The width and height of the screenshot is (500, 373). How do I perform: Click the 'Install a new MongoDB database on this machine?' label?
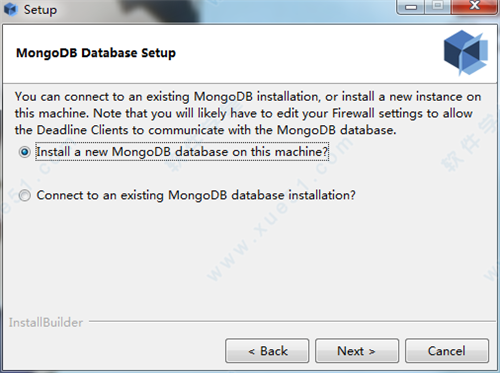click(182, 152)
